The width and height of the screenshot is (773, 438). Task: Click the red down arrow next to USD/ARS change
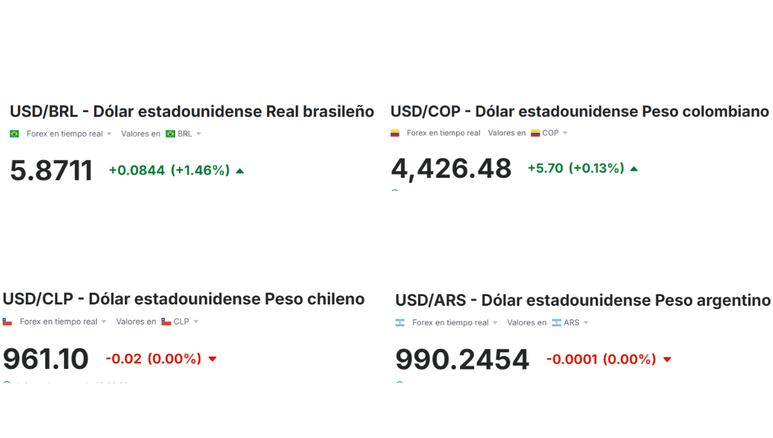[x=667, y=360]
